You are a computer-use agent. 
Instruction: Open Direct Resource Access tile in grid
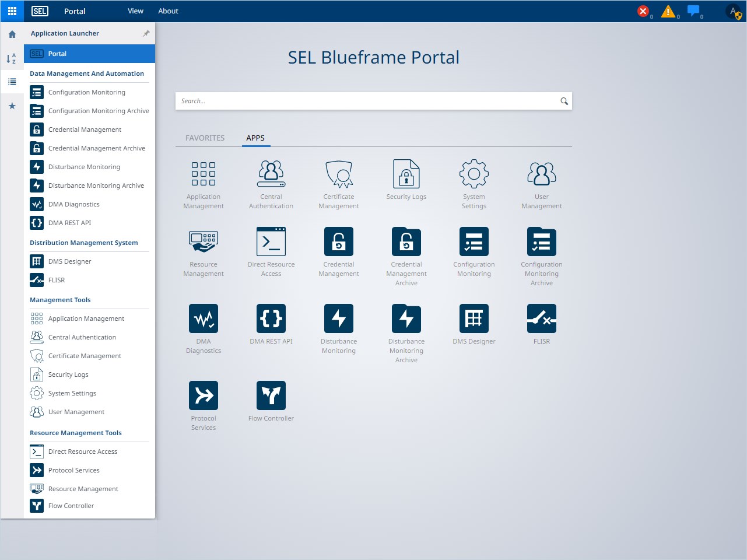(271, 252)
